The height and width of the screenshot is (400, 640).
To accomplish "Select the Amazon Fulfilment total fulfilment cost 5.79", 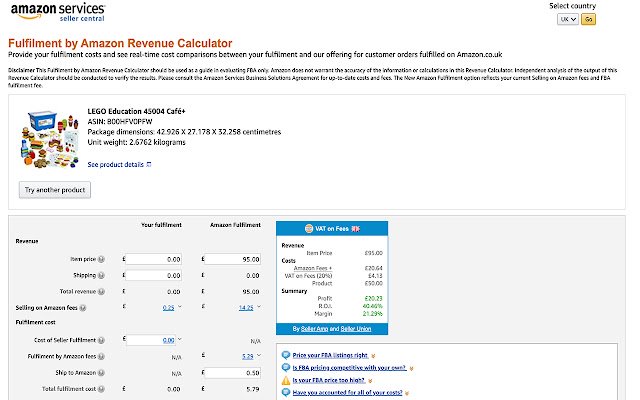I will (x=253, y=389).
